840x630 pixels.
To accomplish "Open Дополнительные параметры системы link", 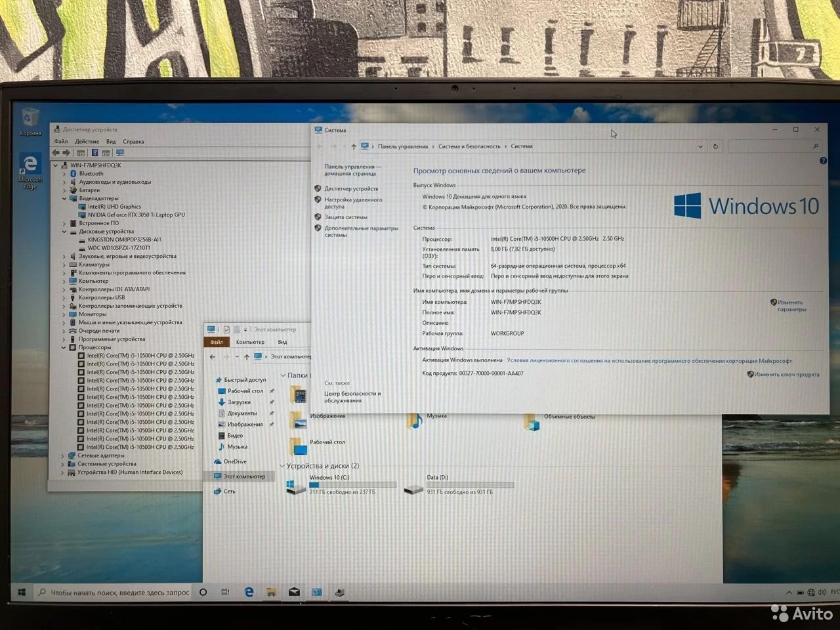I will click(x=361, y=231).
